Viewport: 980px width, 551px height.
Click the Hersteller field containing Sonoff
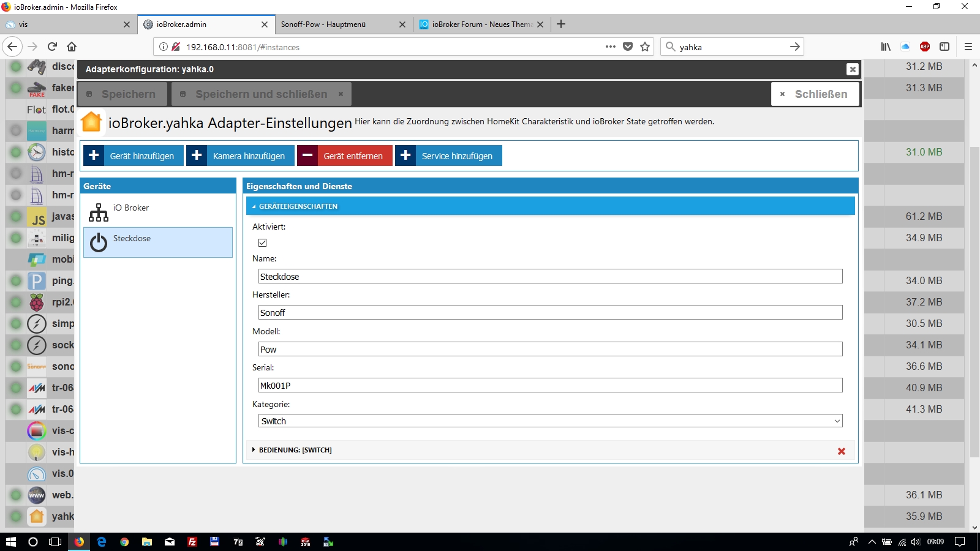click(x=551, y=312)
